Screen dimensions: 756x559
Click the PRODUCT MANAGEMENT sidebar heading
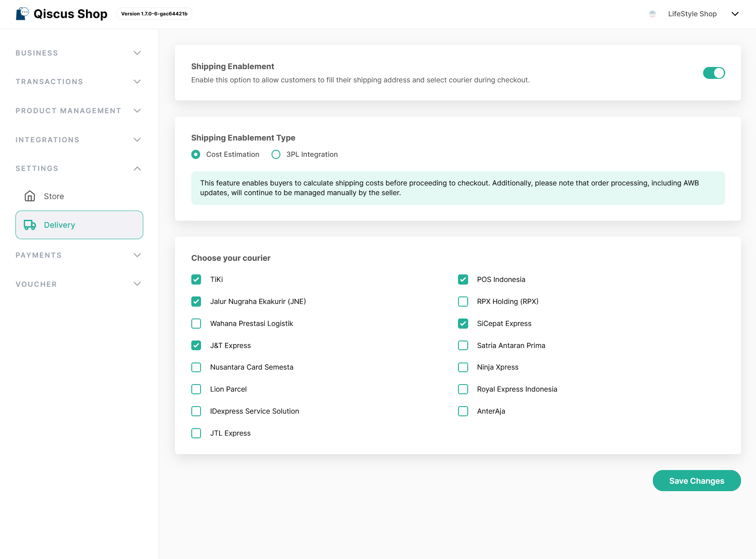pos(68,111)
